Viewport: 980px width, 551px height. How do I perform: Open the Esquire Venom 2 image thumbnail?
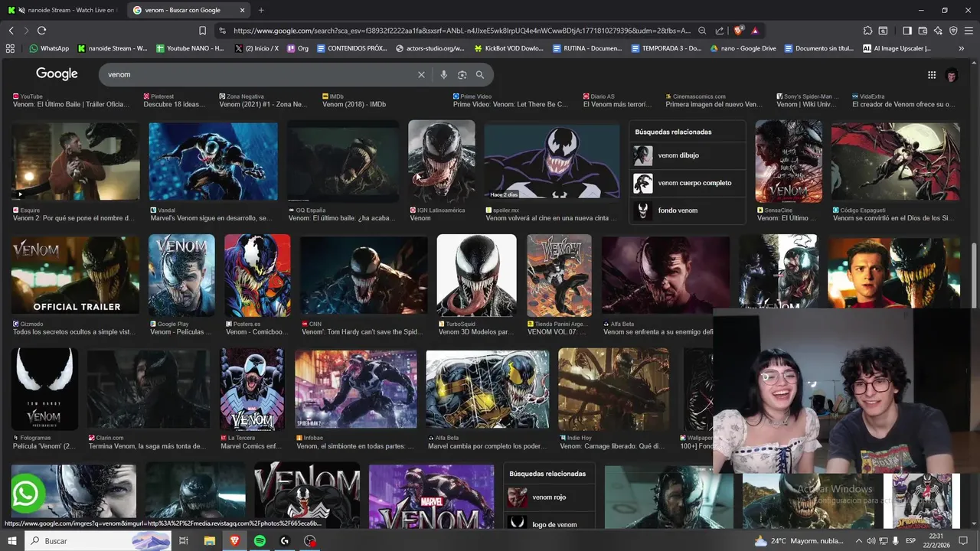tap(75, 161)
